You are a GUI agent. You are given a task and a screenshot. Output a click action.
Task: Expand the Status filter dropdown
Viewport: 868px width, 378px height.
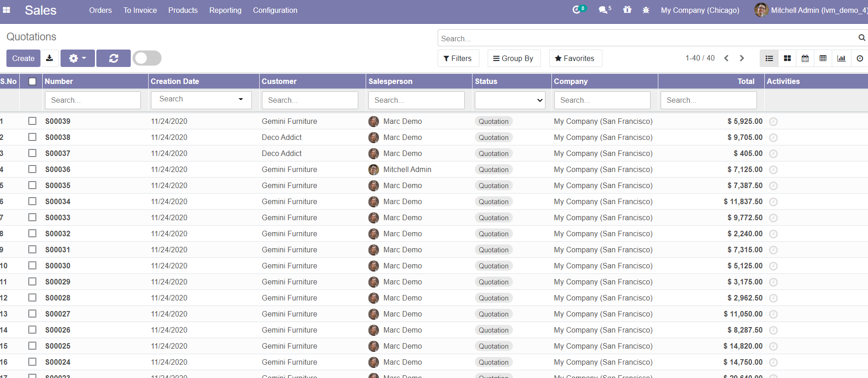tap(510, 100)
